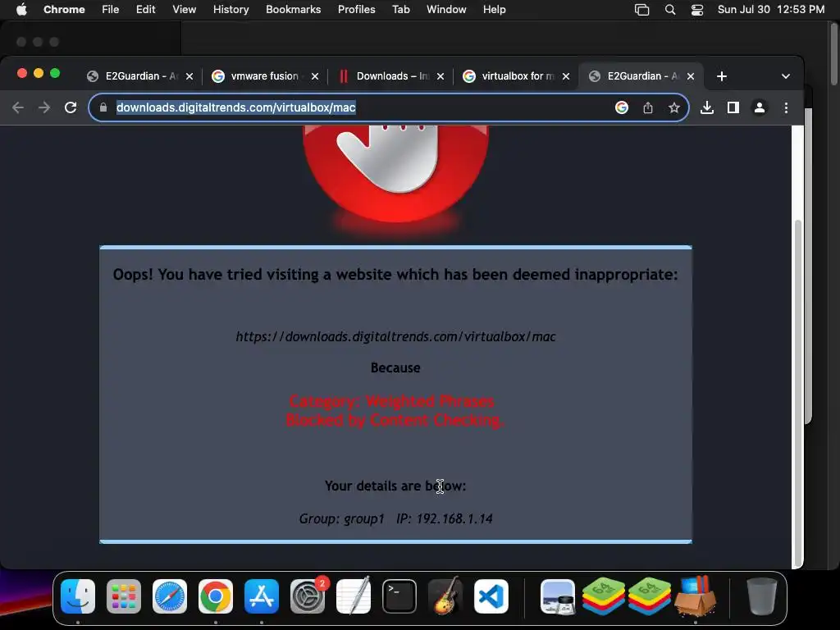Open the Bookmarks menu
Screen dimensions: 840x630
click(293, 10)
